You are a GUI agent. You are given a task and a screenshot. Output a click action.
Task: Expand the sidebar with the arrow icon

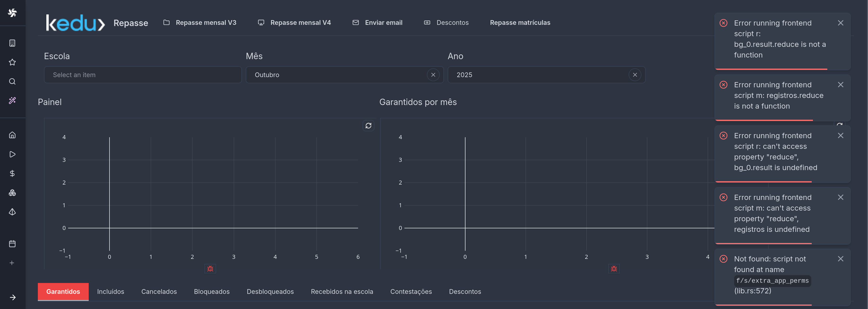13,297
